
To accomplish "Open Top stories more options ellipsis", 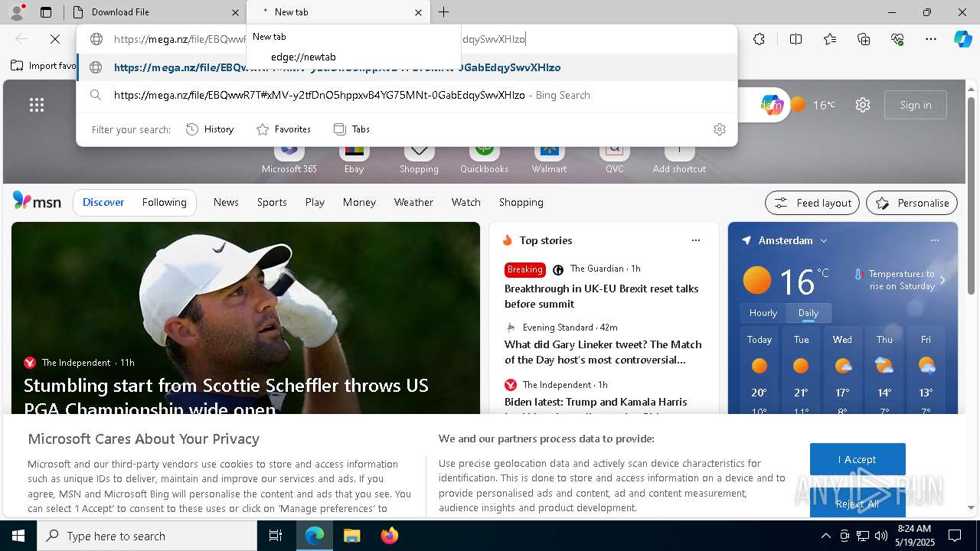I will [695, 240].
